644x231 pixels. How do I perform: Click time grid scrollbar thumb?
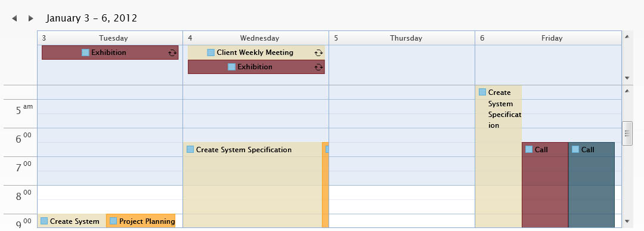tap(627, 134)
